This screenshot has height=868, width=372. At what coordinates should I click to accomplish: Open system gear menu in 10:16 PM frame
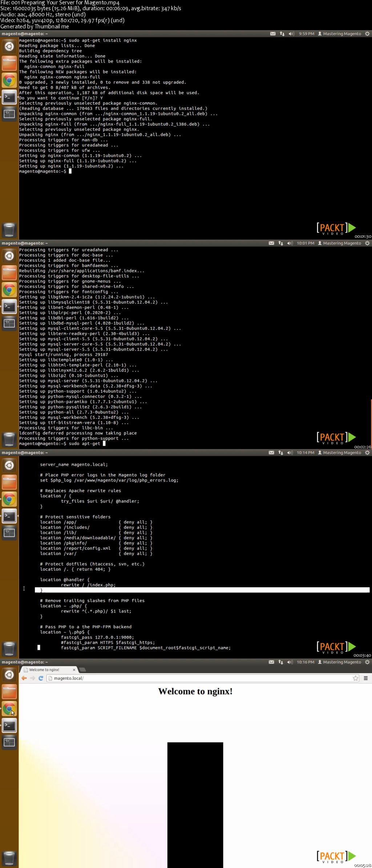367,662
